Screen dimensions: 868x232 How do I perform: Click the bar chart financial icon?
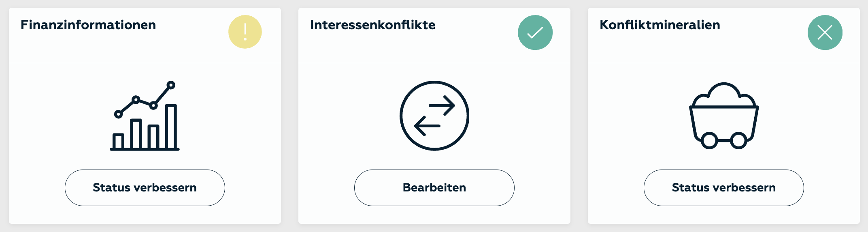pyautogui.click(x=145, y=116)
